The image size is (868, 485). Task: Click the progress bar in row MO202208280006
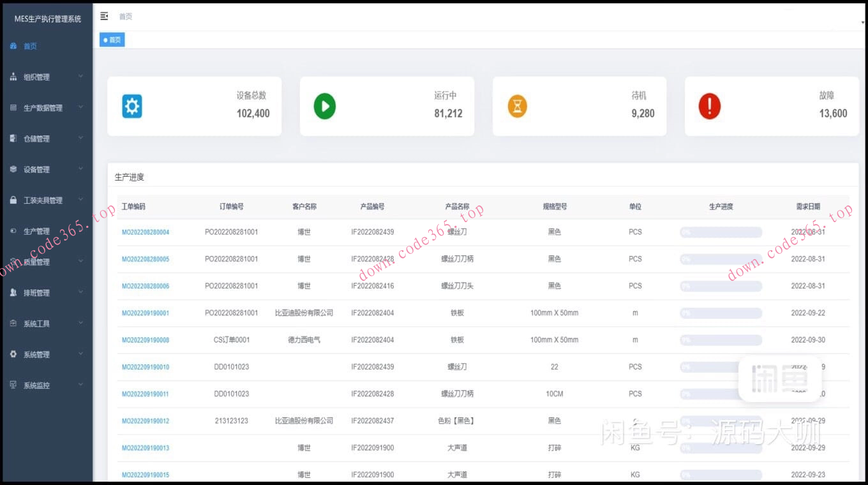pyautogui.click(x=721, y=286)
